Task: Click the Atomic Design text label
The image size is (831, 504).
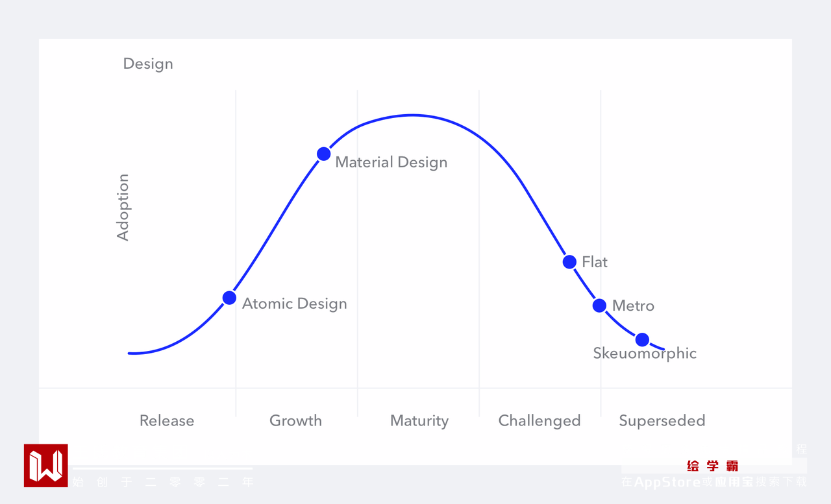Action: click(x=295, y=304)
